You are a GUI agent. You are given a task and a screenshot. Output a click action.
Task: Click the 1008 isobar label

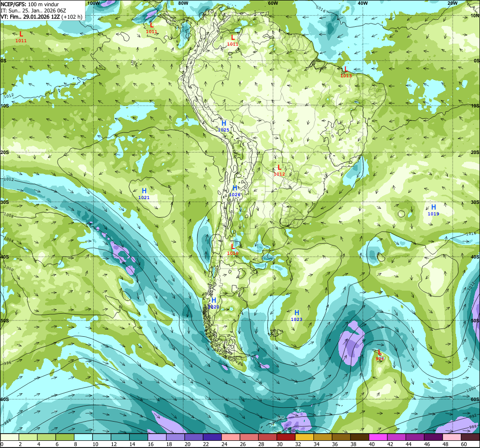[x=8, y=215]
